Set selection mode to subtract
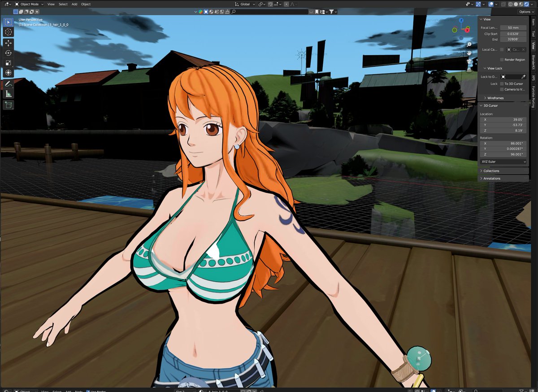 tap(26, 12)
